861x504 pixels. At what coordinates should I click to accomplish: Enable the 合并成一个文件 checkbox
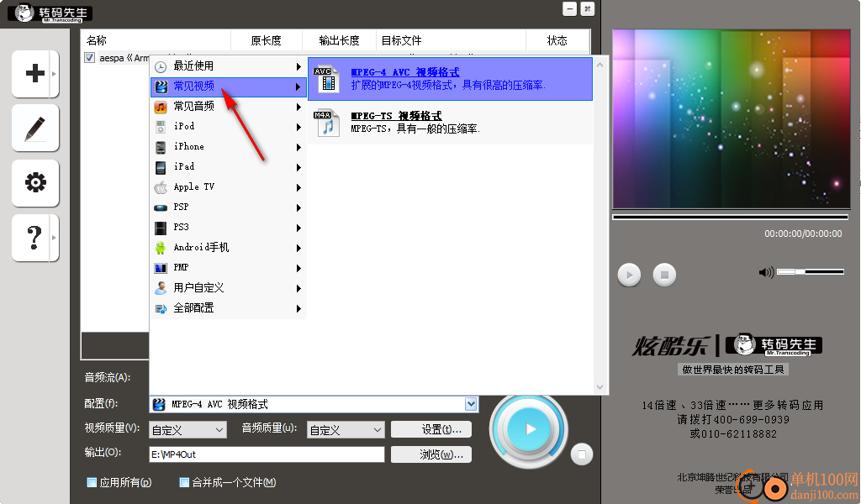coord(184,483)
